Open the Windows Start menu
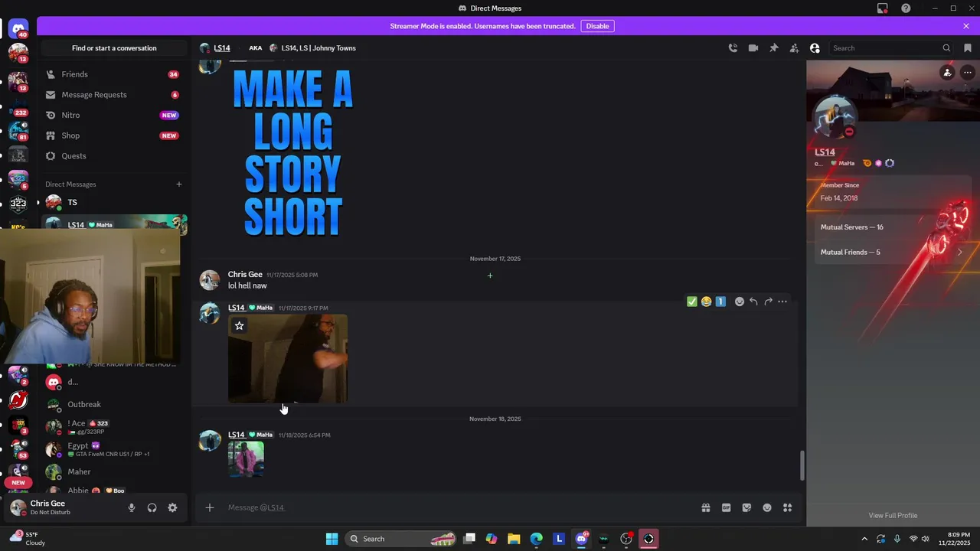Viewport: 980px width, 551px height. (x=332, y=539)
